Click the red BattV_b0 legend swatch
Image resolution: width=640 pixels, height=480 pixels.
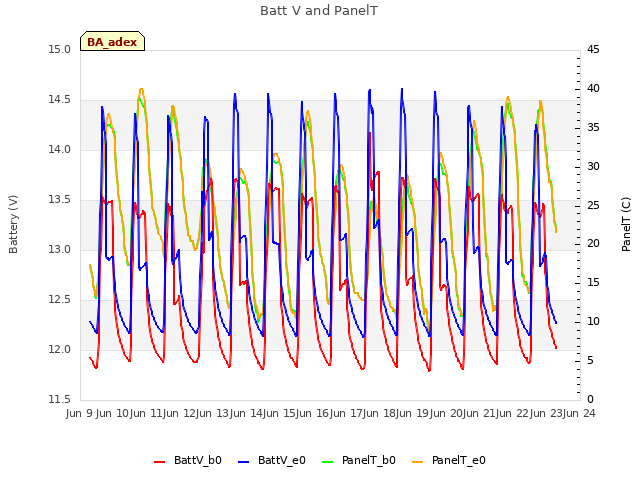tap(160, 462)
